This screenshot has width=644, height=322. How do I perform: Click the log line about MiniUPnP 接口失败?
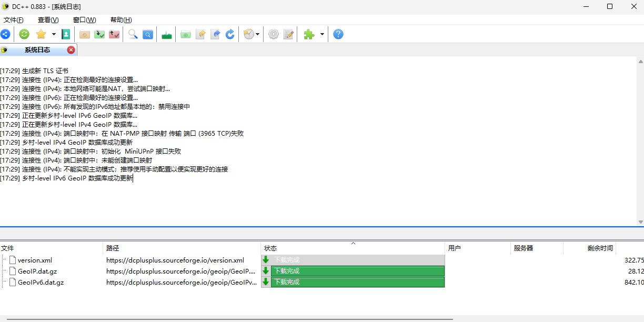coord(90,151)
